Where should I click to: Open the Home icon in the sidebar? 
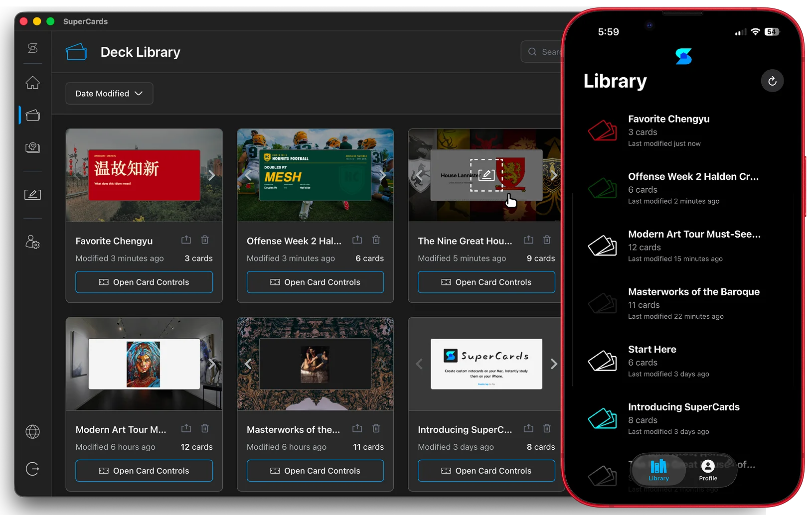pyautogui.click(x=32, y=83)
